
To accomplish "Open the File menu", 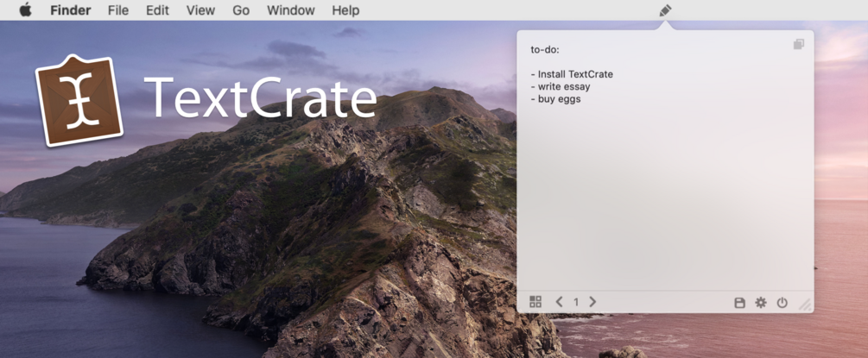I will 118,10.
